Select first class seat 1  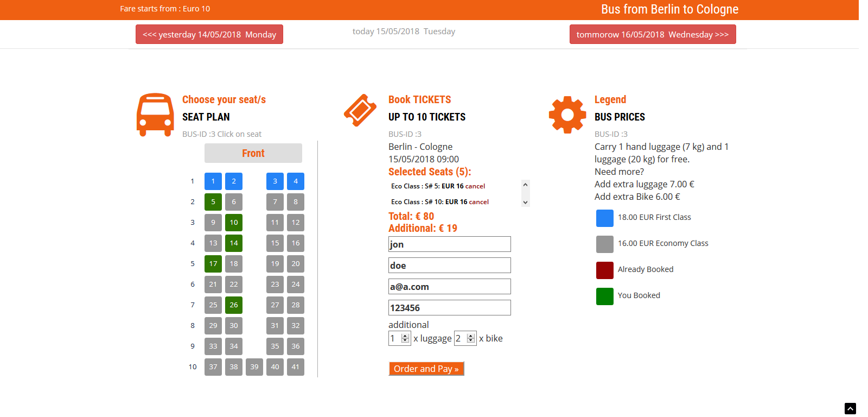click(213, 181)
